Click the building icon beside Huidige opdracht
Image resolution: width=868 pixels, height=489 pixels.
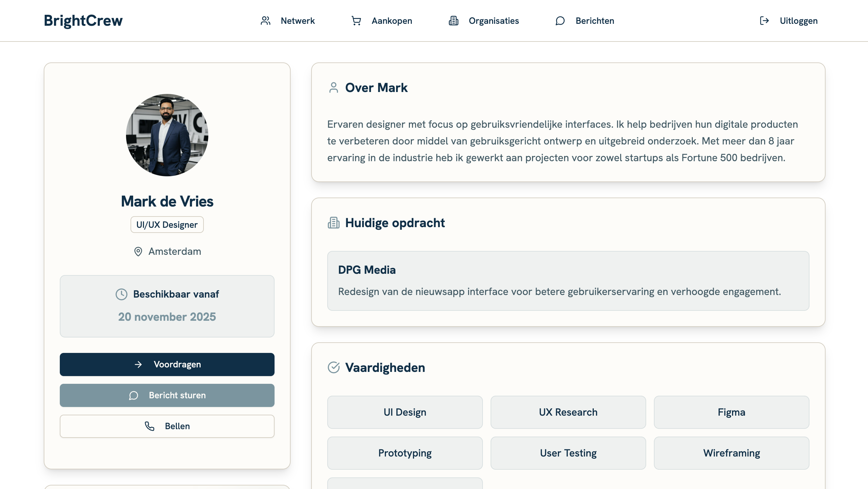pos(334,223)
